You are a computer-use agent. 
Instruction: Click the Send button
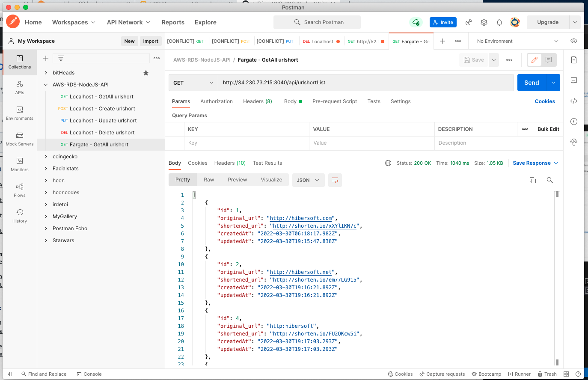point(532,82)
